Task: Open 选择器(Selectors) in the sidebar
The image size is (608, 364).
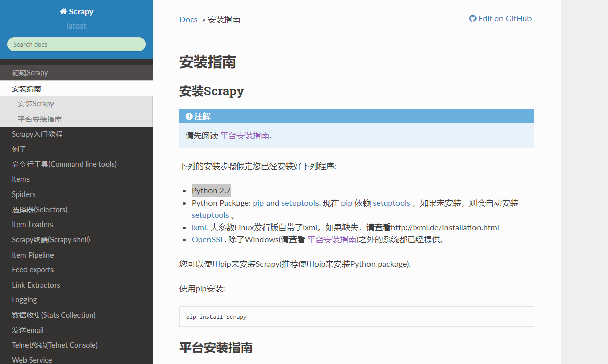Action: click(76, 210)
